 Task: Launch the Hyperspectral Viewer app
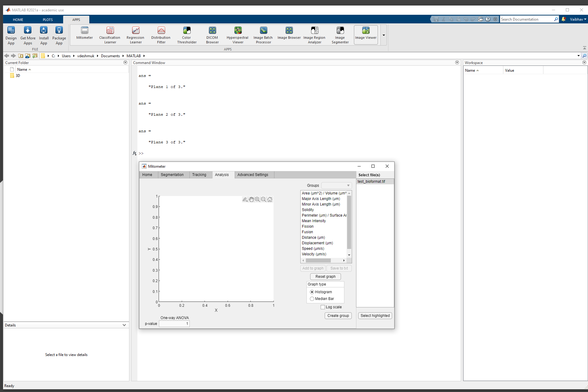(x=237, y=34)
